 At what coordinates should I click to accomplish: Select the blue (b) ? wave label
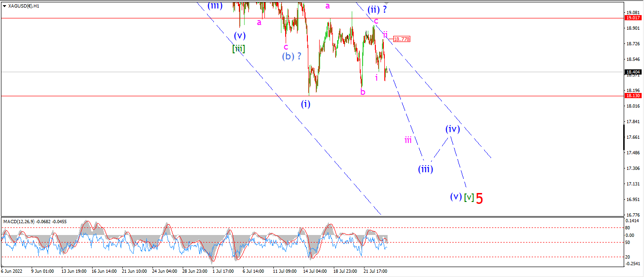pos(292,56)
